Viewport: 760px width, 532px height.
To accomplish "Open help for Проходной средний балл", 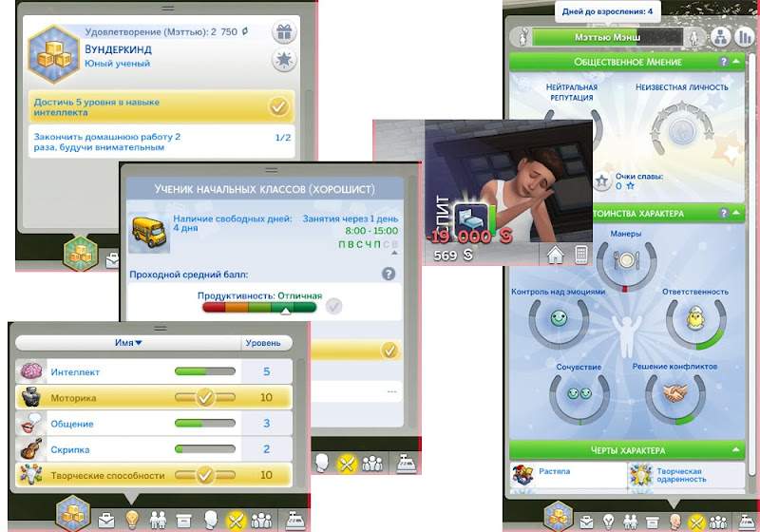I will point(389,274).
